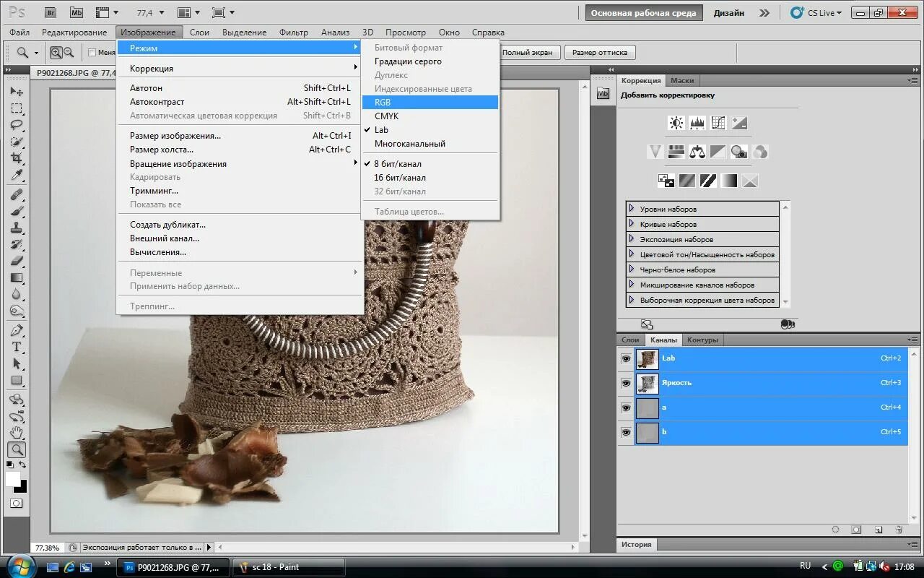This screenshot has width=924, height=578.
Task: Switch to the Слои tab
Action: point(630,340)
